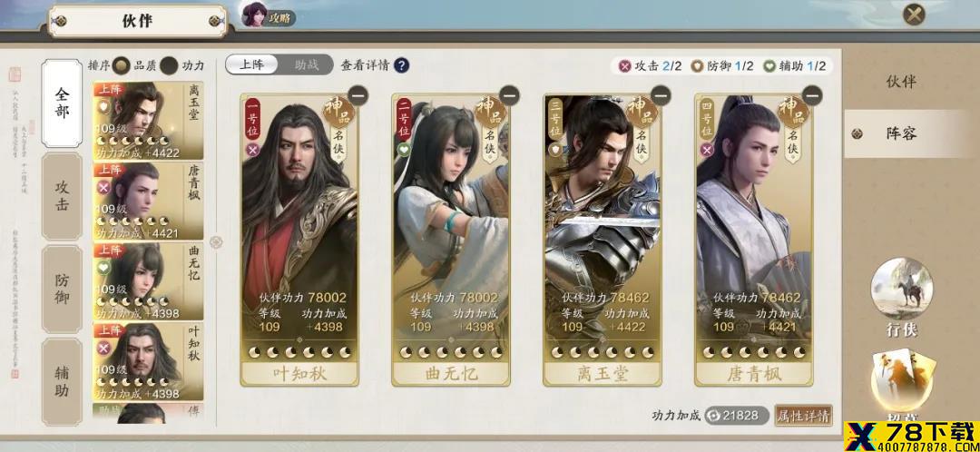Select the 功力 sort radio button

click(169, 65)
